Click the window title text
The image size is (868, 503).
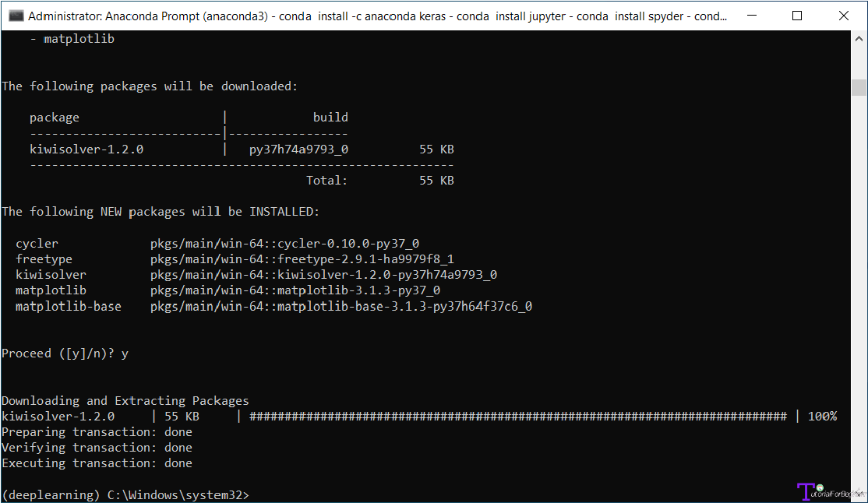[378, 16]
